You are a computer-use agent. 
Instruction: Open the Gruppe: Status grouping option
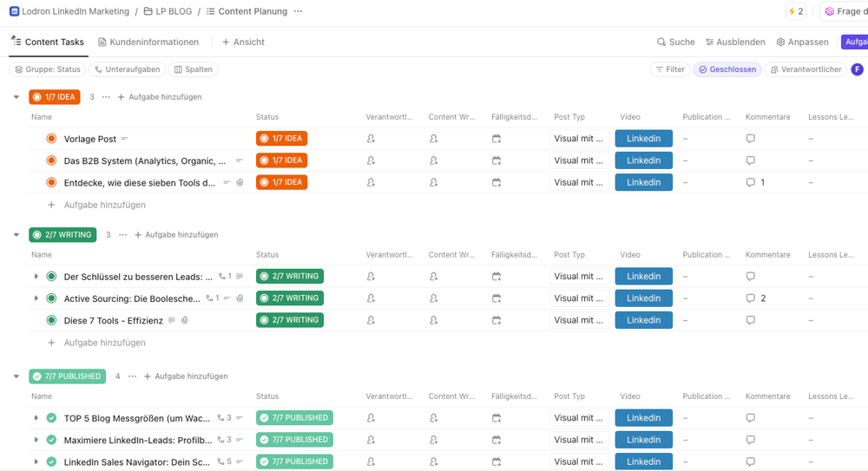tap(48, 69)
